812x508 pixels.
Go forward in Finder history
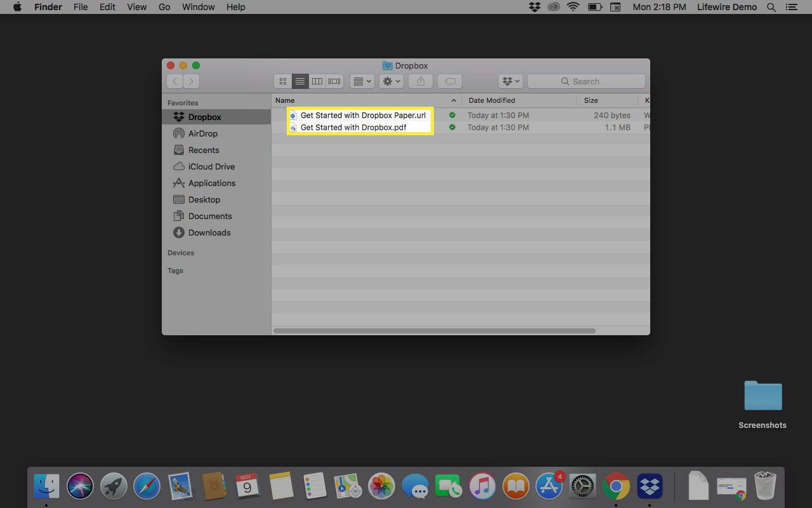191,81
